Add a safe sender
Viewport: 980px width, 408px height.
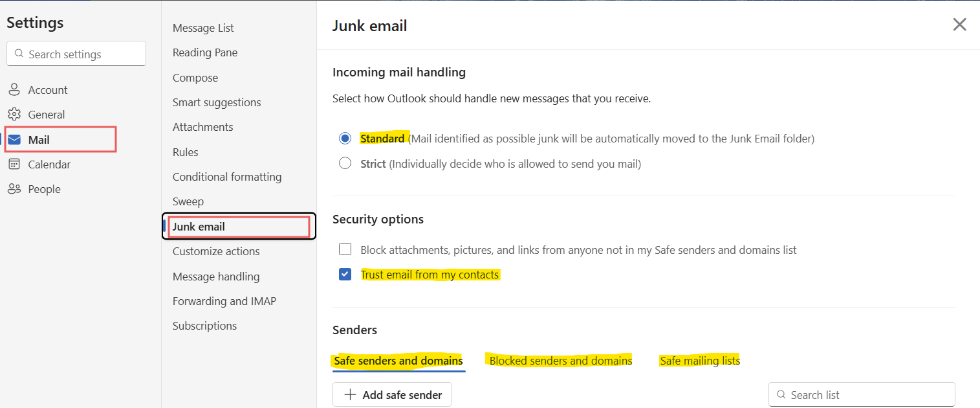pyautogui.click(x=392, y=394)
